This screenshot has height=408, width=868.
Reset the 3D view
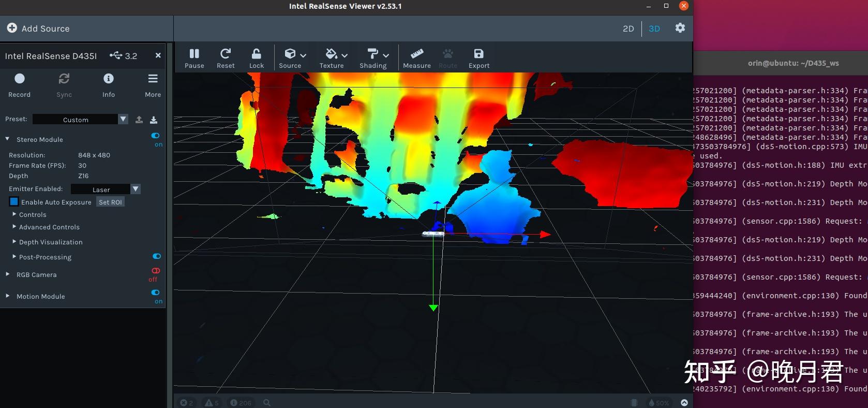click(226, 58)
